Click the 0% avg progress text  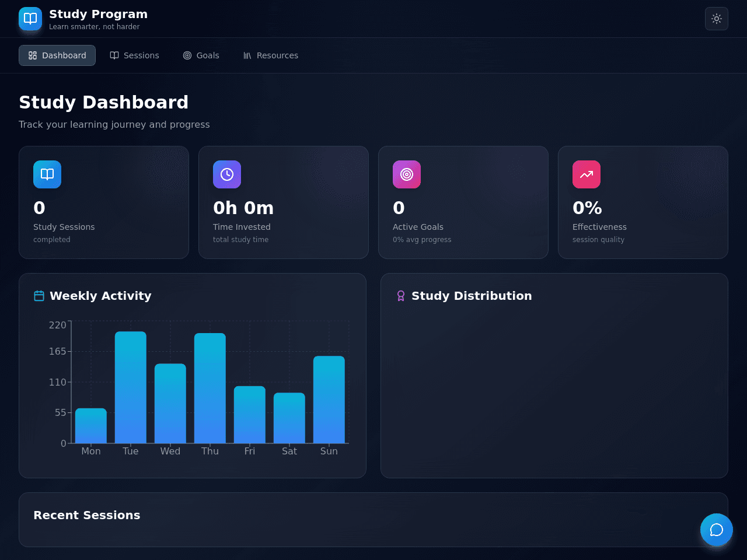click(x=422, y=240)
